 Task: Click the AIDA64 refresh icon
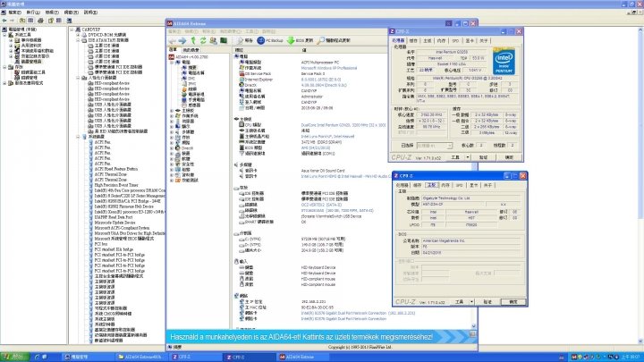click(x=203, y=40)
